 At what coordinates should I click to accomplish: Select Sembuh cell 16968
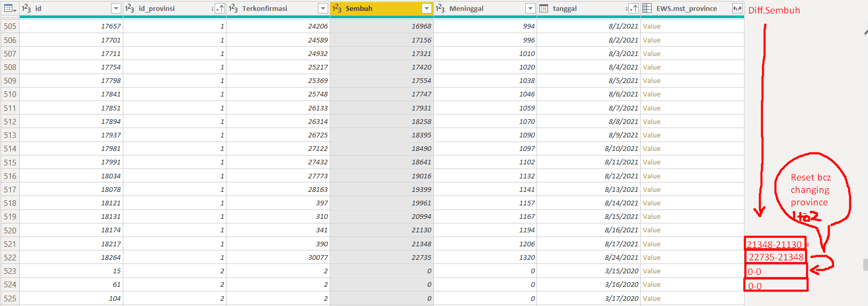click(x=382, y=26)
